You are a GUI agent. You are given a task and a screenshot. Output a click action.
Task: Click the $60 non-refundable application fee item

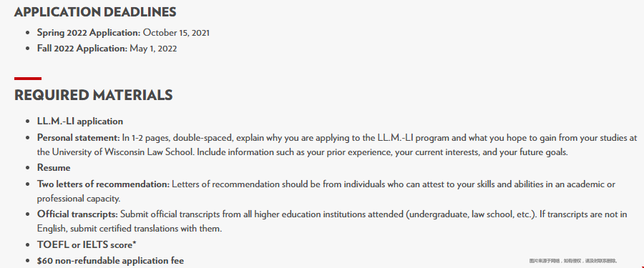click(x=110, y=261)
